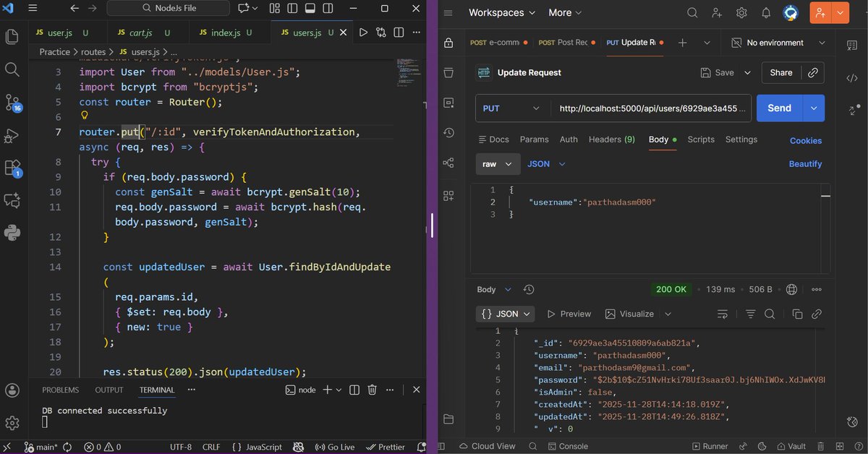Copy response body with copy icon
This screenshot has height=454, width=868.
pyautogui.click(x=797, y=314)
